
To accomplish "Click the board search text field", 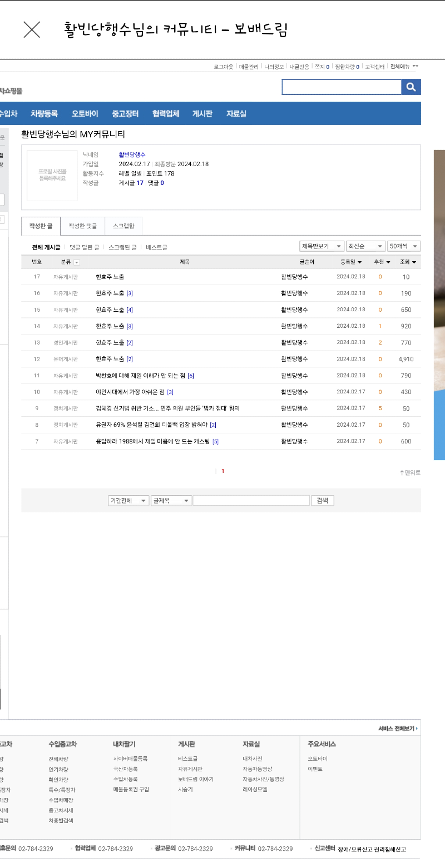I will 251,501.
